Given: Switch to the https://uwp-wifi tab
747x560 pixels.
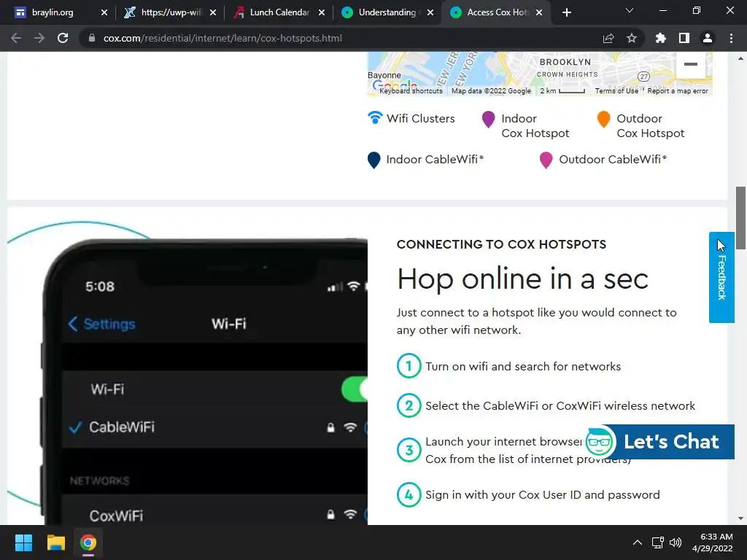Looking at the screenshot, I should [x=171, y=12].
